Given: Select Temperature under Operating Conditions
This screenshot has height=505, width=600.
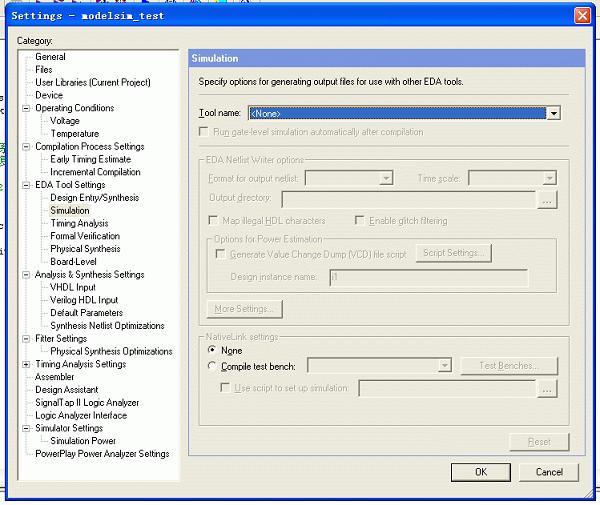Looking at the screenshot, I should (x=75, y=134).
